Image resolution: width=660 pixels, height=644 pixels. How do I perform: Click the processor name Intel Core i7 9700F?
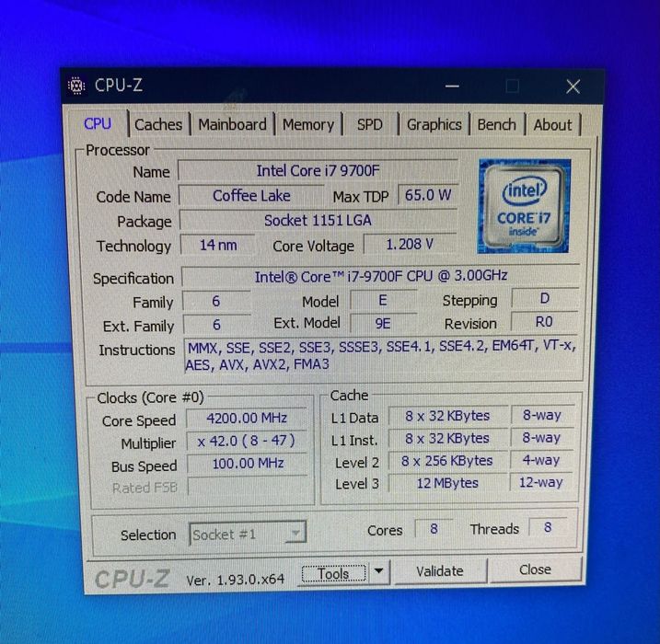[x=318, y=171]
